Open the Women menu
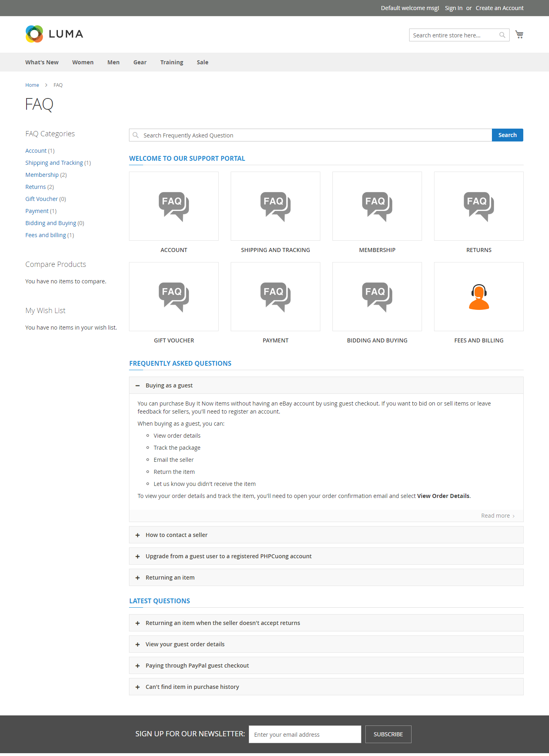The image size is (549, 756). pos(83,62)
